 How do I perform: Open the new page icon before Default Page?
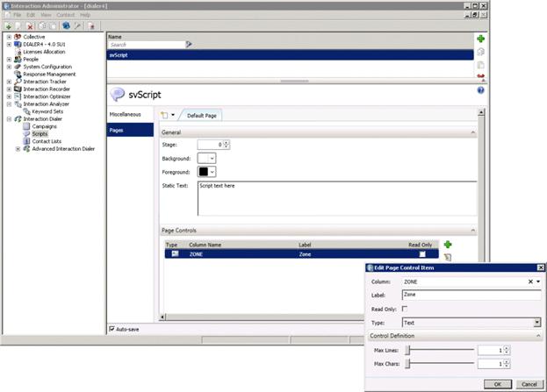[166, 115]
